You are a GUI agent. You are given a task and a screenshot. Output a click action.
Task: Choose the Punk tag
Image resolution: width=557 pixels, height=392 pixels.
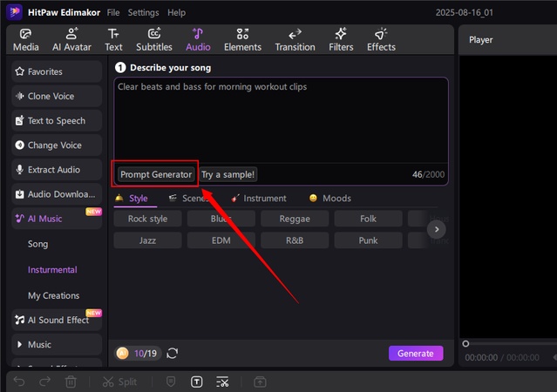368,240
